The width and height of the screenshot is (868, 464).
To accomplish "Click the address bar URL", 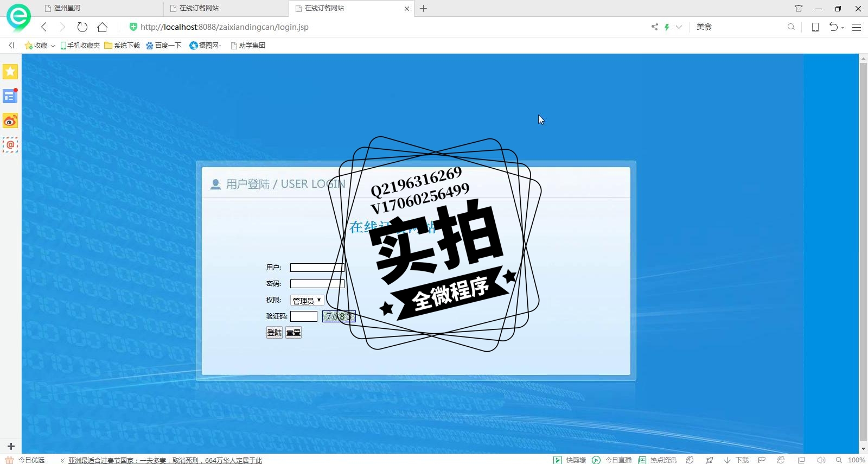I will point(224,27).
